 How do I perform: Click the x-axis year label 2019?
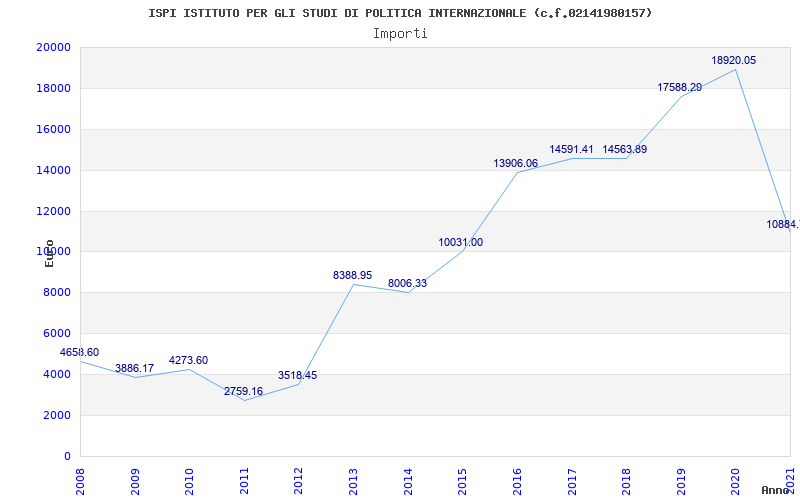681,481
